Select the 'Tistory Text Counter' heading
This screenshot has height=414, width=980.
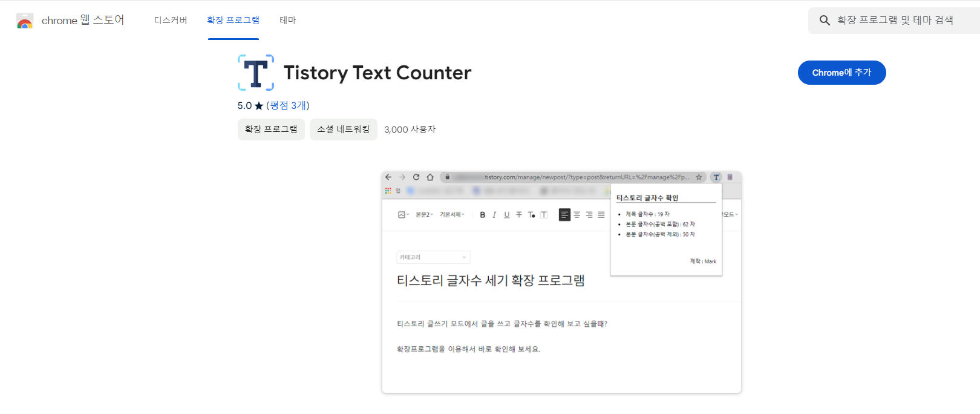(x=377, y=73)
